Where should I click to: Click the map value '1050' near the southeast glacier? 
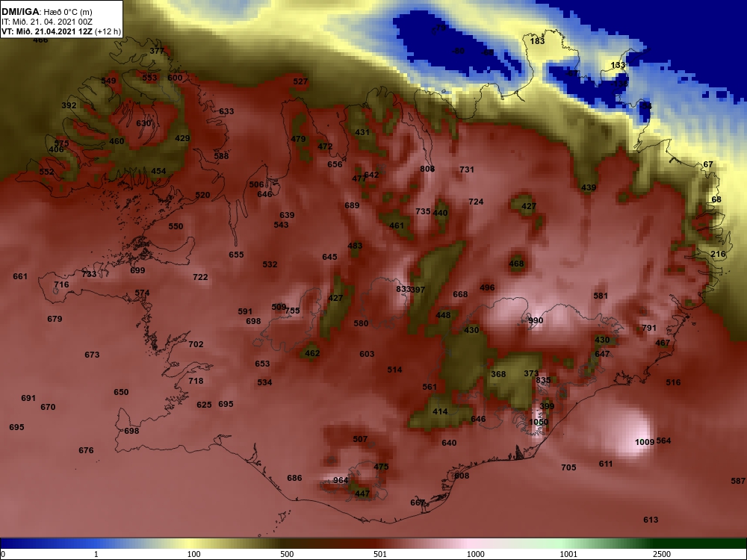click(x=539, y=422)
